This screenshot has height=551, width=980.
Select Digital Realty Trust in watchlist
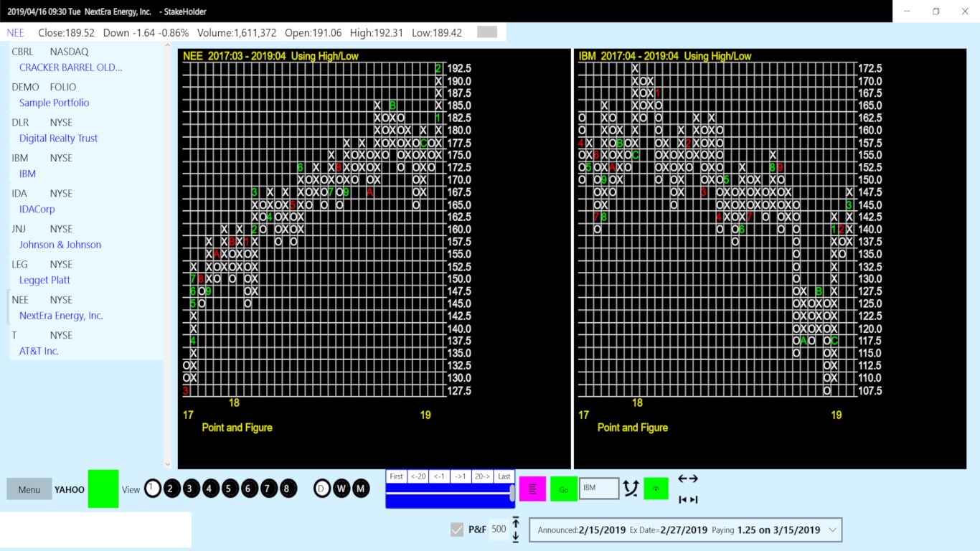click(x=59, y=138)
